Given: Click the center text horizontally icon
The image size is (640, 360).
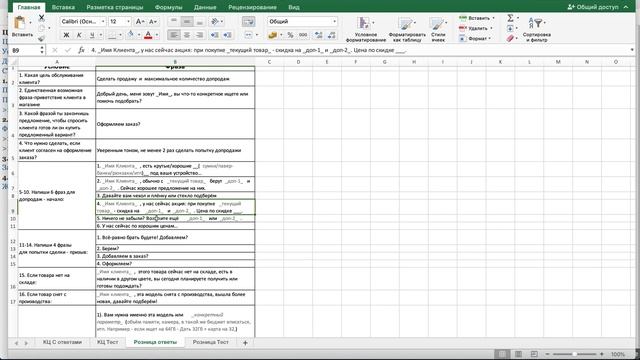Looking at the screenshot, I should click(x=187, y=35).
